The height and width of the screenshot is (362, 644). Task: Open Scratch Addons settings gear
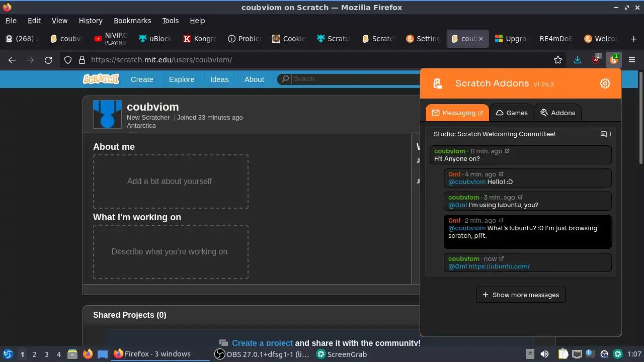click(x=605, y=83)
